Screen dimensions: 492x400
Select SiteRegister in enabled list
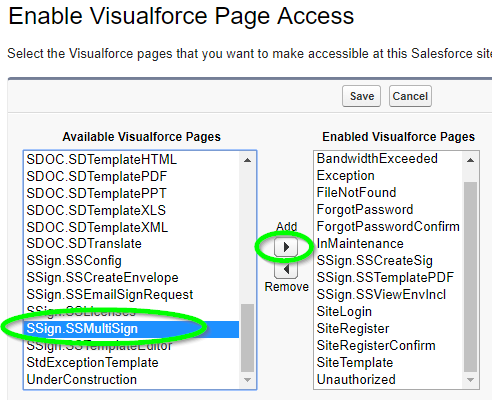pyautogui.click(x=389, y=329)
